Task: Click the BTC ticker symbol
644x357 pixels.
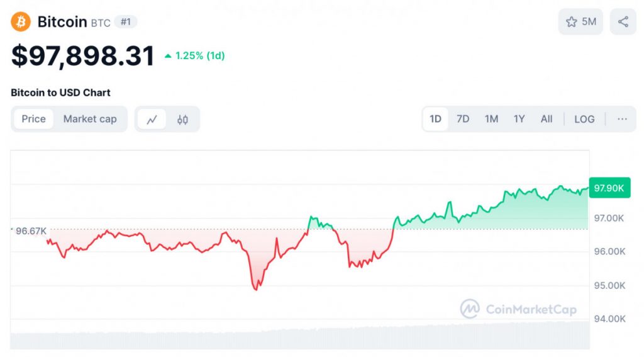Action: [101, 23]
